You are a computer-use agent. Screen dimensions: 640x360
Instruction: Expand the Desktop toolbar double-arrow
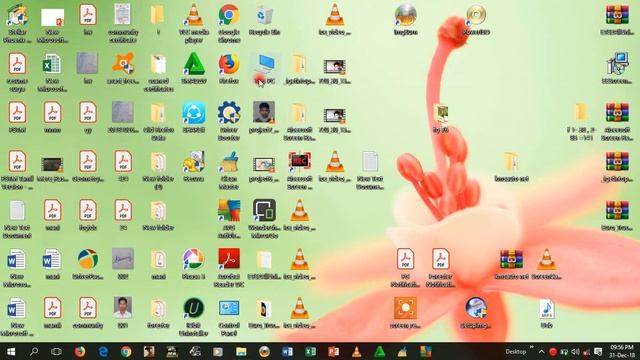click(x=531, y=347)
